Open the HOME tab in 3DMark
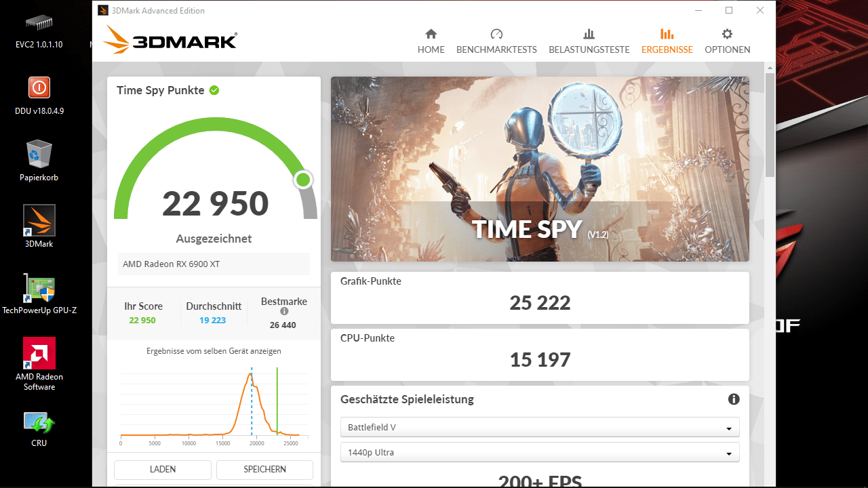Screen dimensions: 868x488 pos(431,41)
